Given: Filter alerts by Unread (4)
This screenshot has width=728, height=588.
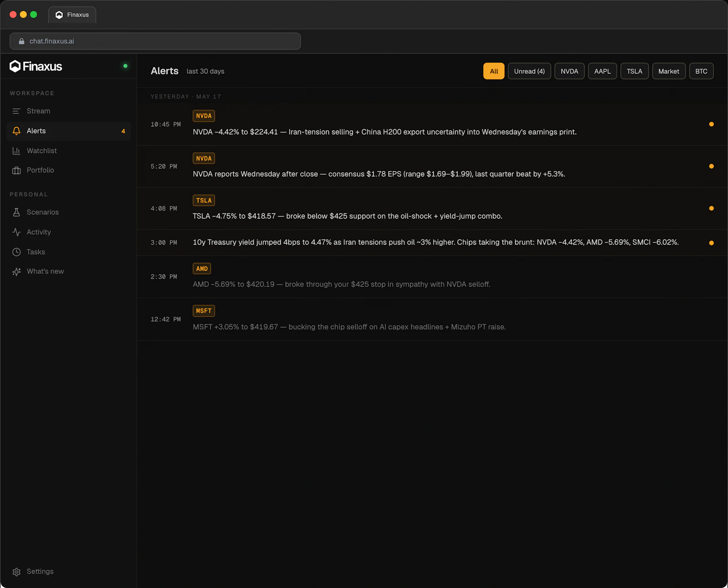Looking at the screenshot, I should click(x=529, y=71).
